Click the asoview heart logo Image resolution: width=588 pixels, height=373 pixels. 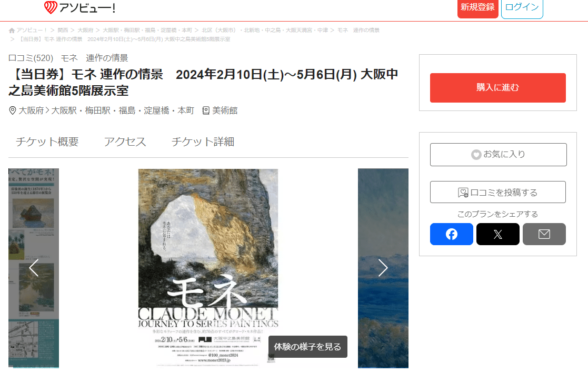click(x=50, y=7)
